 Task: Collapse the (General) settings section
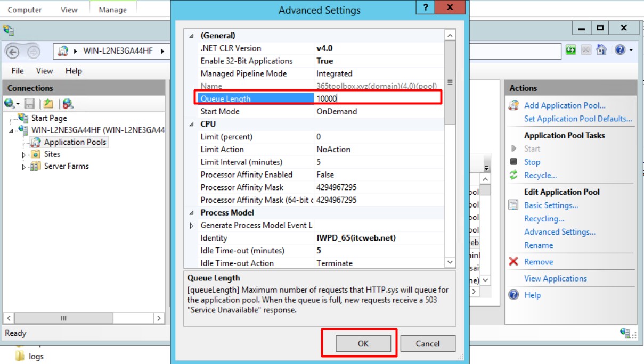pyautogui.click(x=192, y=36)
